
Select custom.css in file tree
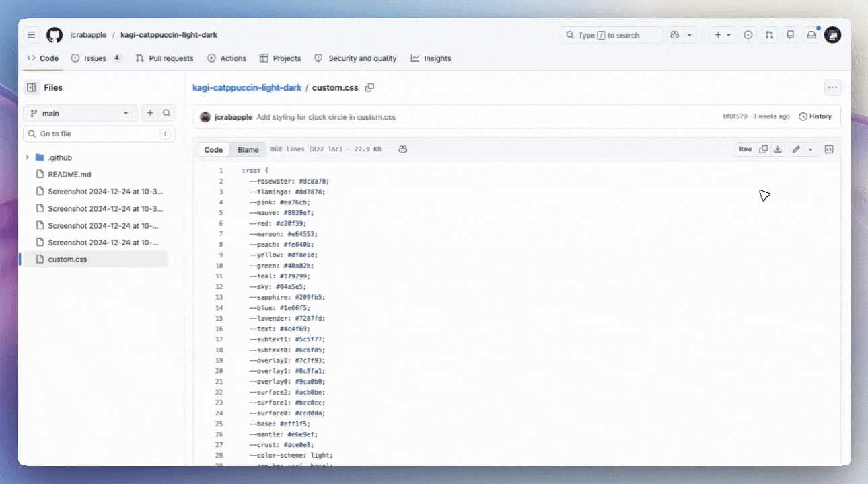click(x=95, y=259)
